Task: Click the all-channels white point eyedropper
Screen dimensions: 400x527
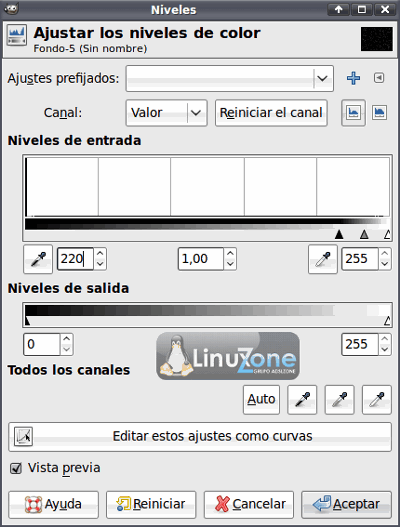Action: pos(377,400)
